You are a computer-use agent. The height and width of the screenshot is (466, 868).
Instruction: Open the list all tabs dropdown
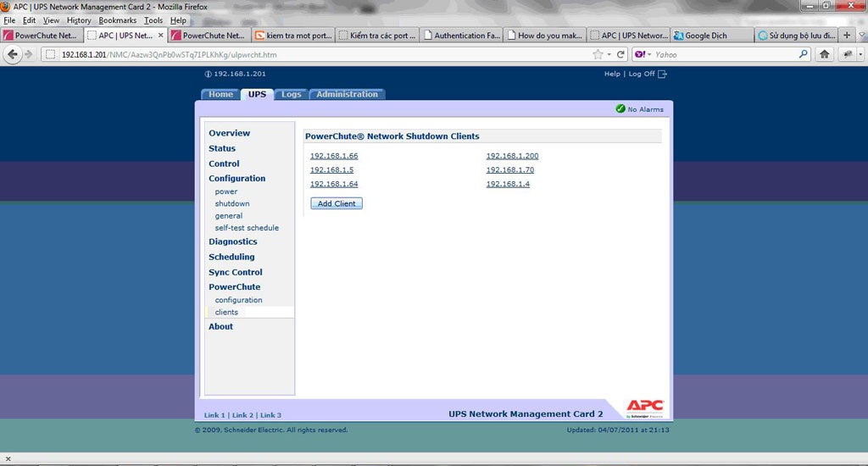point(862,35)
